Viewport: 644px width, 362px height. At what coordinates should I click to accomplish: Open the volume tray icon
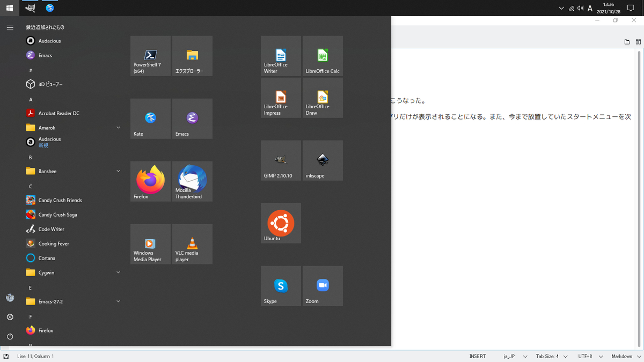pos(581,9)
